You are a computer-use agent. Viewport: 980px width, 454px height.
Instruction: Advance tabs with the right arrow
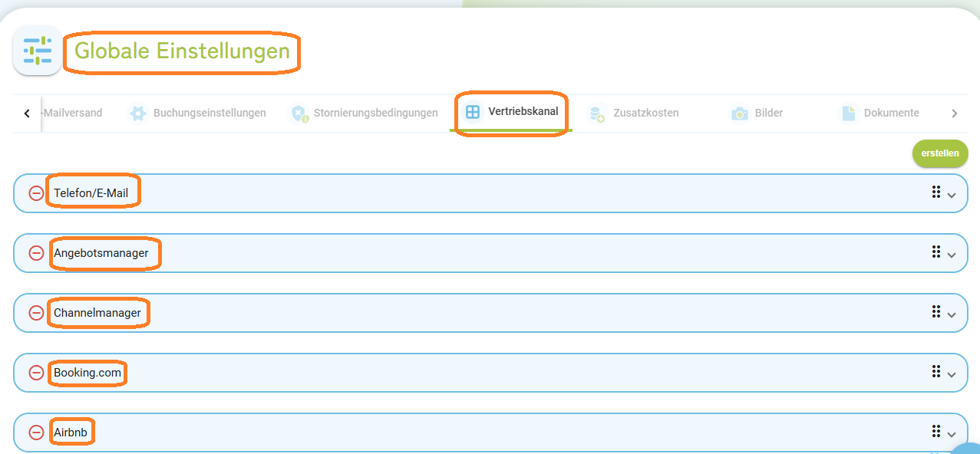click(954, 113)
